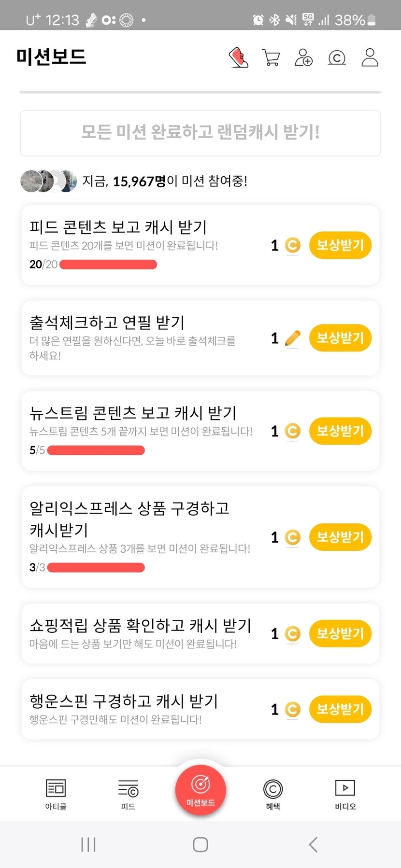Switch to the 아티클 tab
Image resolution: width=401 pixels, height=868 pixels.
point(56,794)
